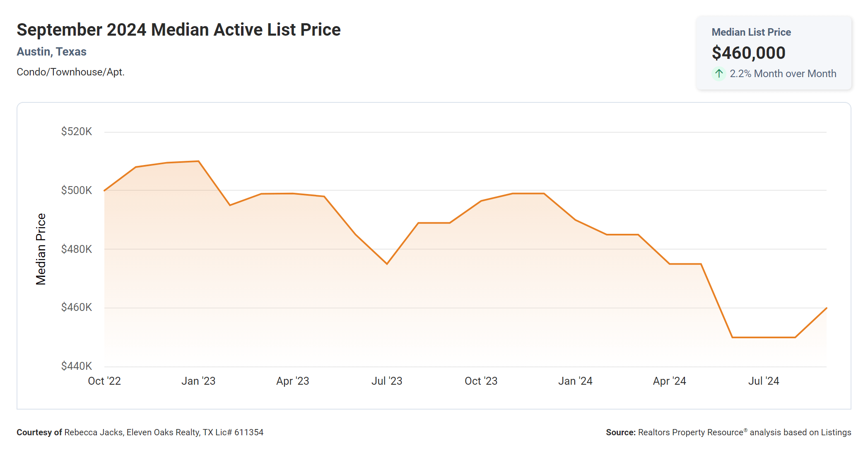This screenshot has height=456, width=868.
Task: Click the "Realtors Property Resource" source text
Action: coord(691,432)
